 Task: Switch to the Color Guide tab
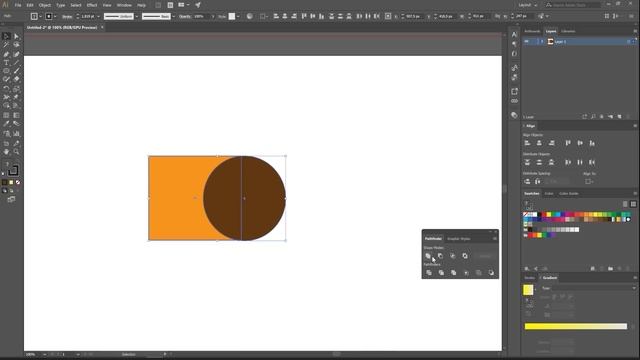click(x=569, y=193)
